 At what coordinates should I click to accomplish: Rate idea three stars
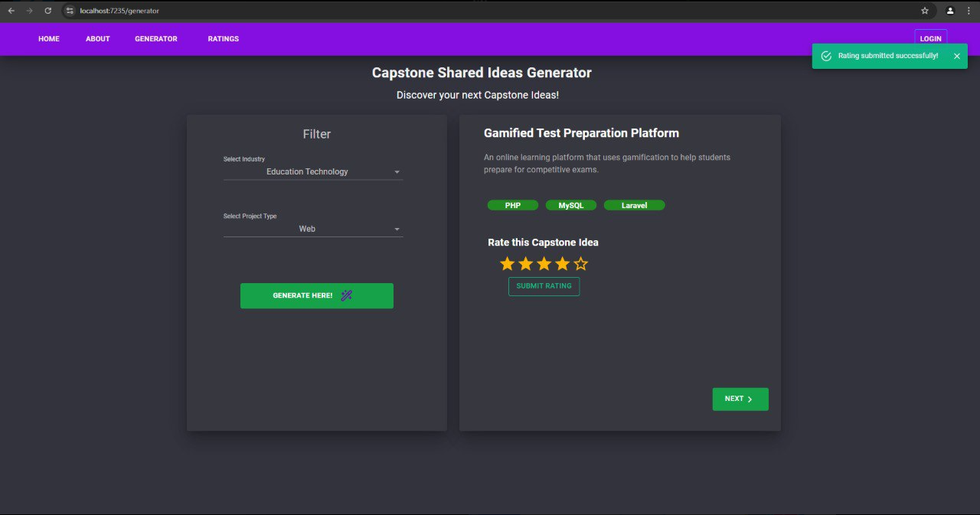pos(544,264)
